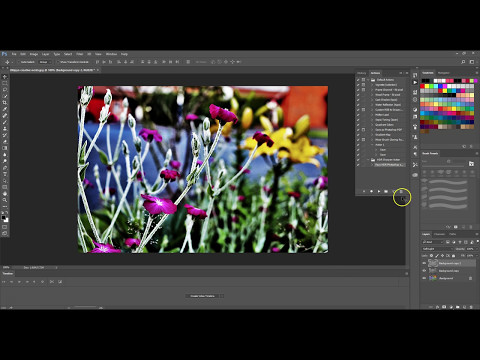Click the Begin recording button in Actions panel
Screen dimensions: 480x360
(371, 191)
